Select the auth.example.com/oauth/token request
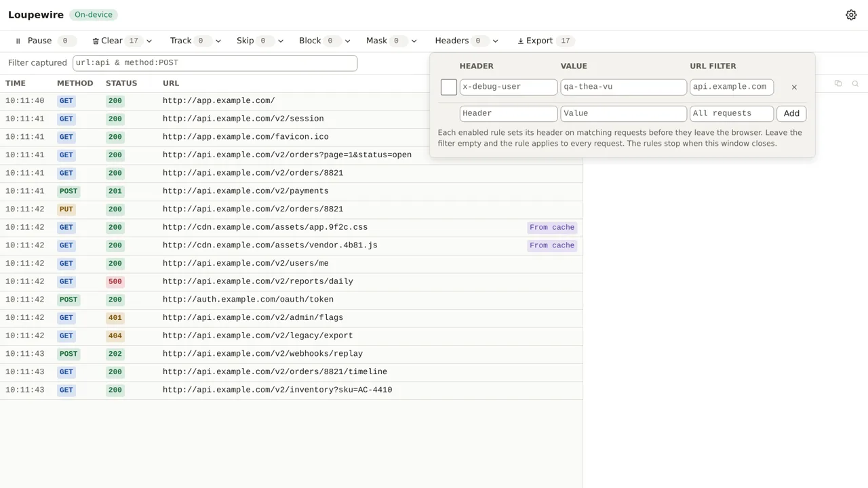Screen dimensions: 868x488 [x=291, y=300]
